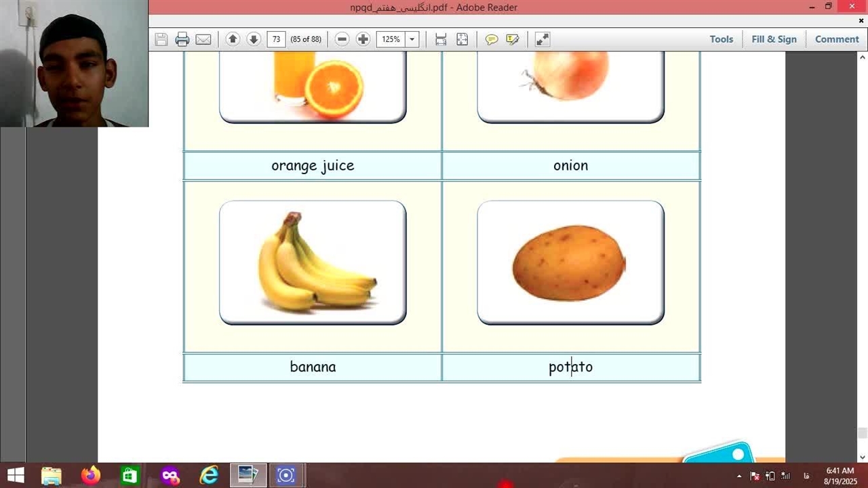Go to next page with down arrow
Screen dimensions: 868x488
254,39
